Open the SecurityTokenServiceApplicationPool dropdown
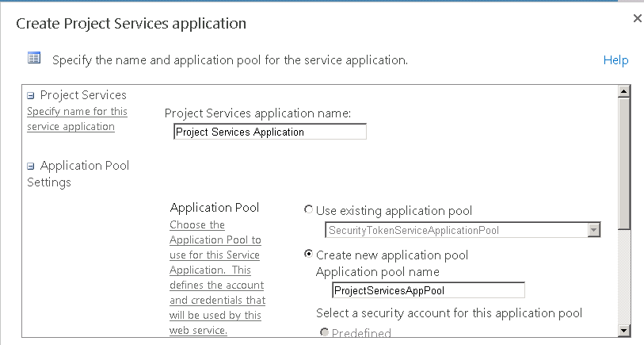 tap(463, 230)
